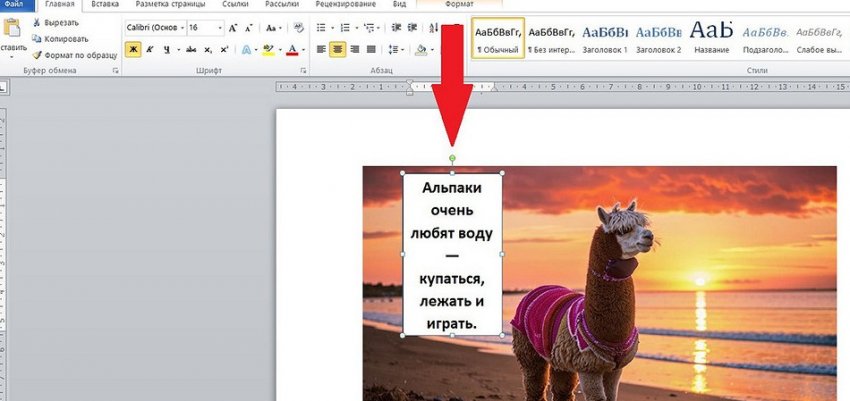Image resolution: width=850 pixels, height=401 pixels.
Task: Open the font size 16 dropdown
Action: click(220, 28)
